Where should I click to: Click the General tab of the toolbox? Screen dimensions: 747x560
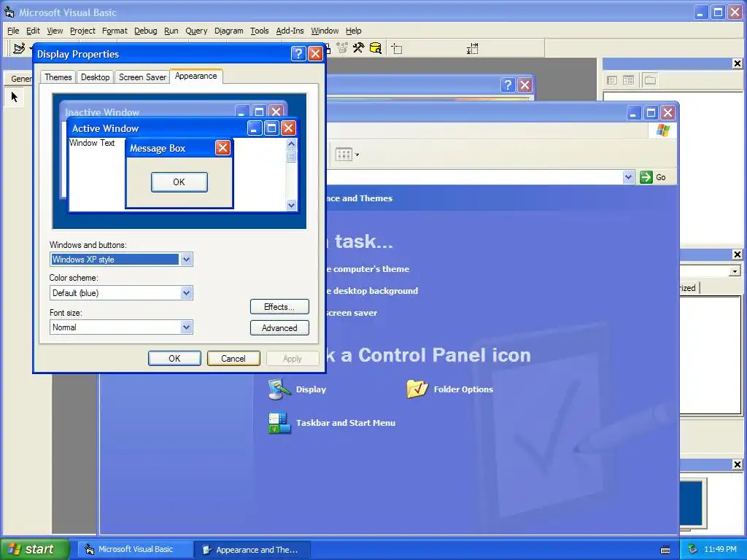(20, 79)
